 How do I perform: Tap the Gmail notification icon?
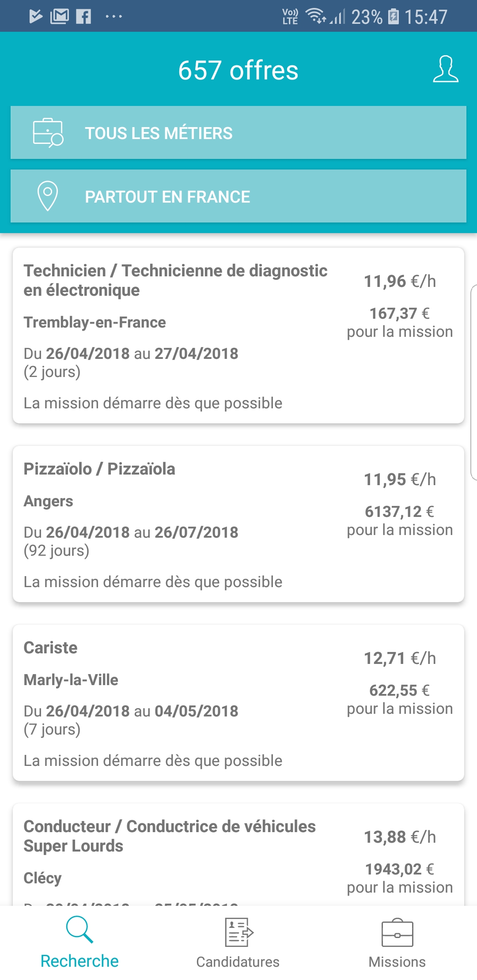coord(60,17)
